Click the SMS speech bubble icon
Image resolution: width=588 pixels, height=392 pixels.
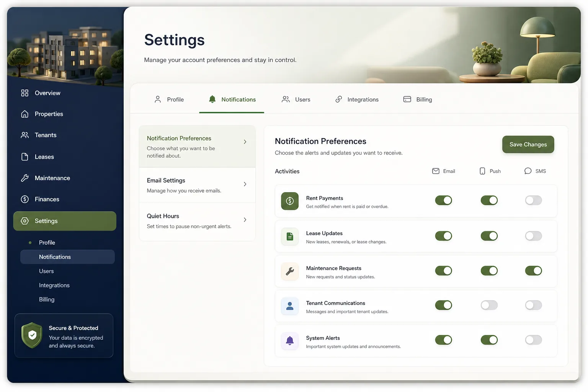[528, 171]
